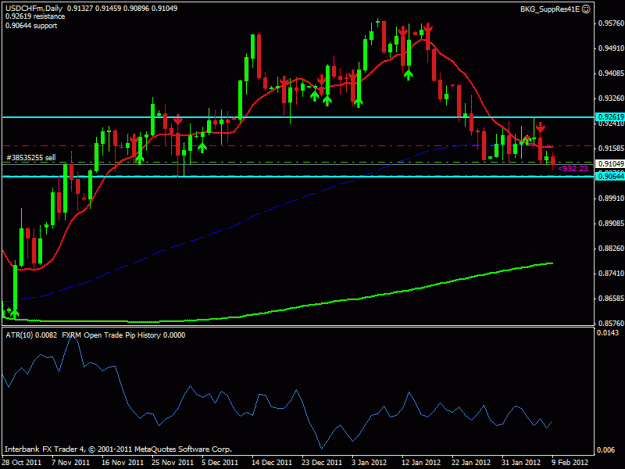Click the USDCHFm,Daily chart title text
The width and height of the screenshot is (625, 469).
coord(34,8)
